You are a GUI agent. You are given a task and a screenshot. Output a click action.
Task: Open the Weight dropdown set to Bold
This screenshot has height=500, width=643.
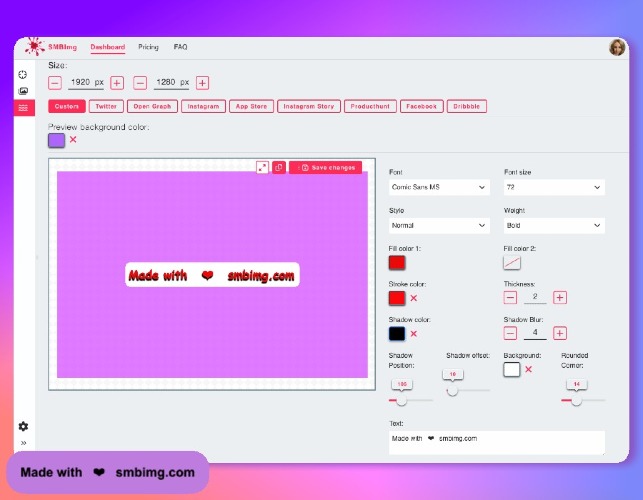pyautogui.click(x=554, y=226)
